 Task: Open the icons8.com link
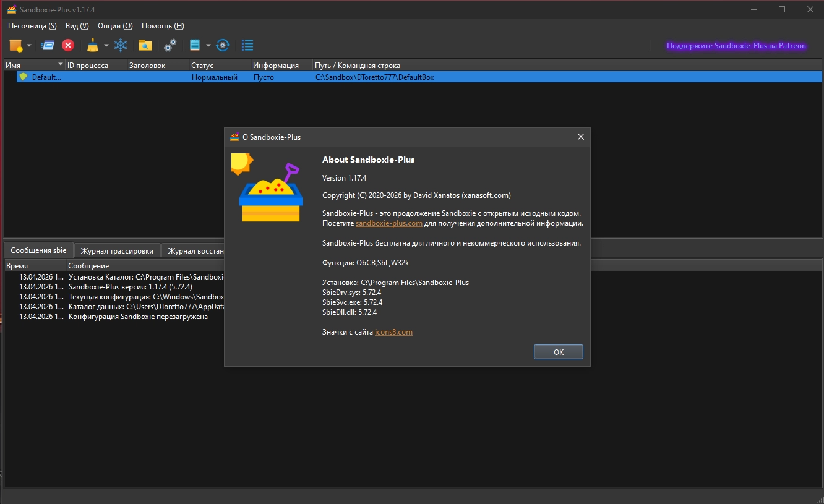pyautogui.click(x=393, y=332)
